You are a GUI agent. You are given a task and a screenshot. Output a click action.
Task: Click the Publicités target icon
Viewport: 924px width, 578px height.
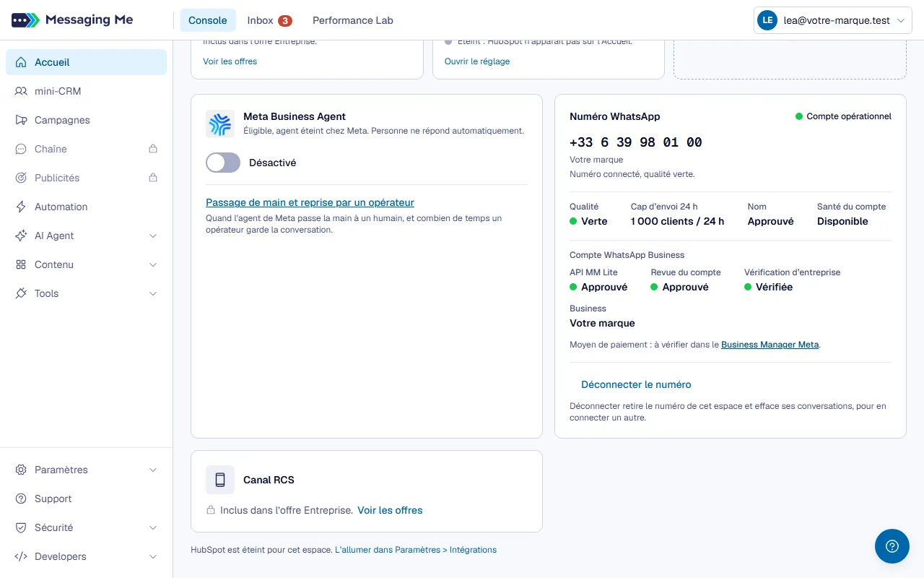coord(21,178)
